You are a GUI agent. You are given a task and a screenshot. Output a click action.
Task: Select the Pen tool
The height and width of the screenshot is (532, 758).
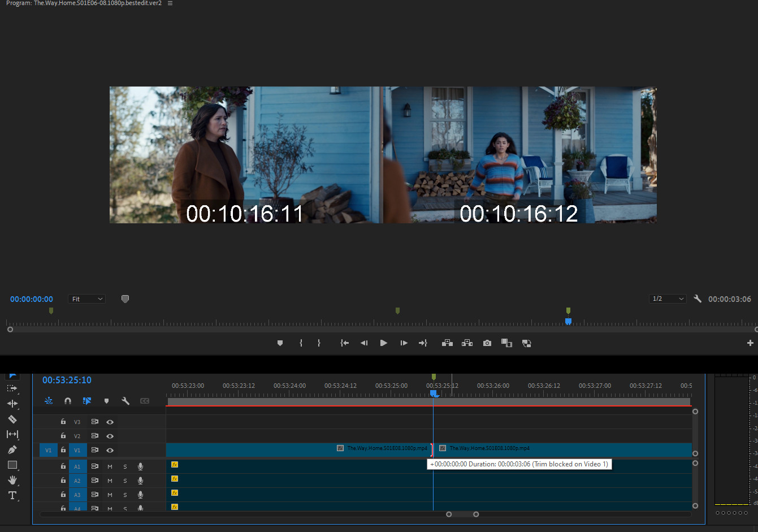(12, 449)
